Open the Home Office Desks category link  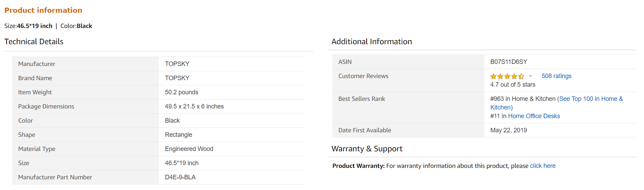534,116
